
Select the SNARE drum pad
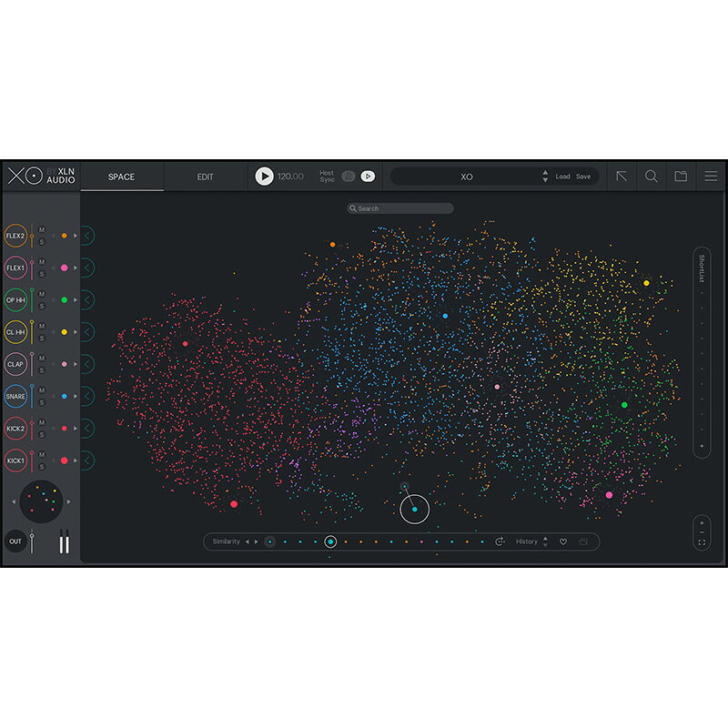[x=15, y=396]
